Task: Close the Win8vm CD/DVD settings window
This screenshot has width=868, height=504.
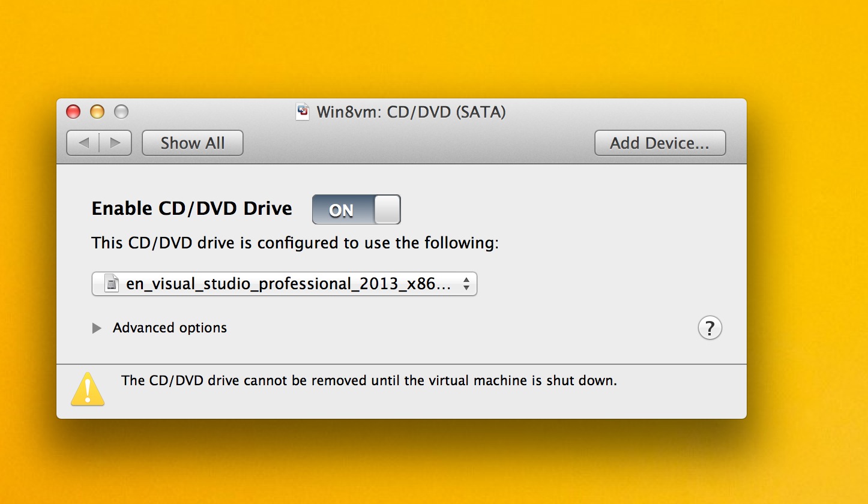Action: (73, 112)
